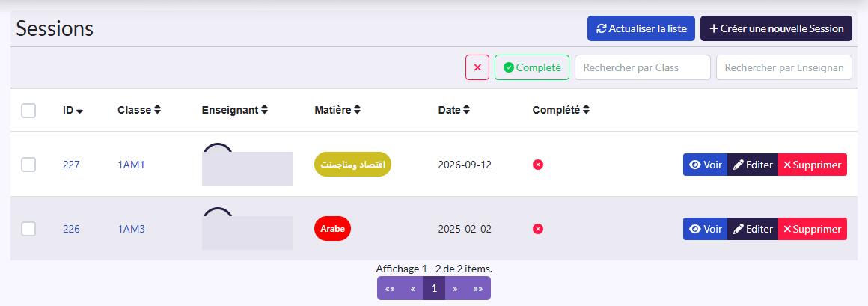The height and width of the screenshot is (306, 868).
Task: Delete session 226 with Supprimer button
Action: (813, 228)
